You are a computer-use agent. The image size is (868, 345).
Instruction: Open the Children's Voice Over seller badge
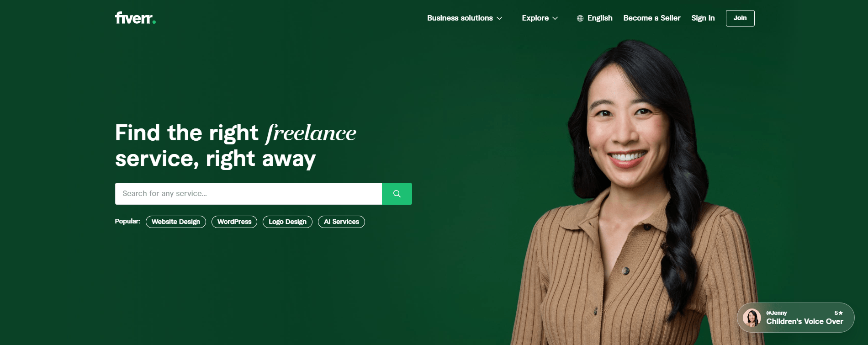click(x=796, y=318)
